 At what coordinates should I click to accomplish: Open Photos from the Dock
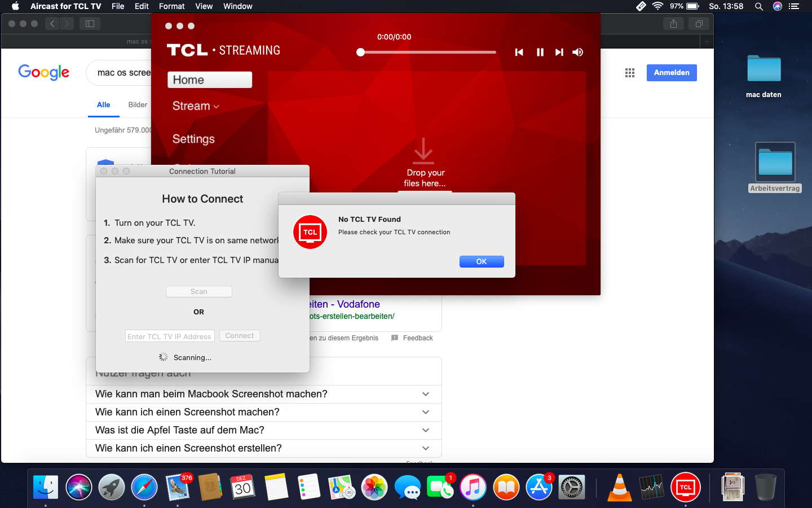(374, 487)
